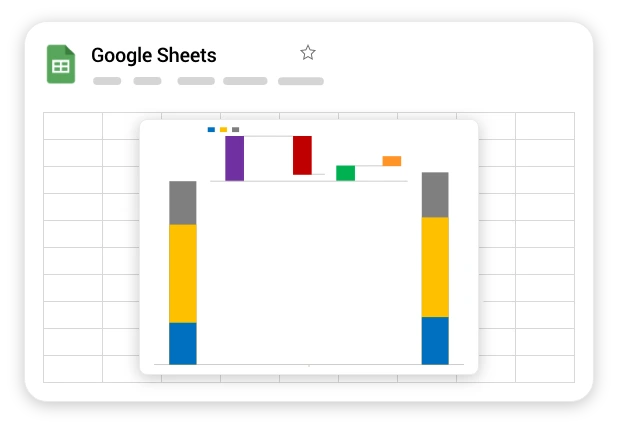Click the gray legend swatch in chart
The width and height of the screenshot is (618, 429).
coord(235,129)
